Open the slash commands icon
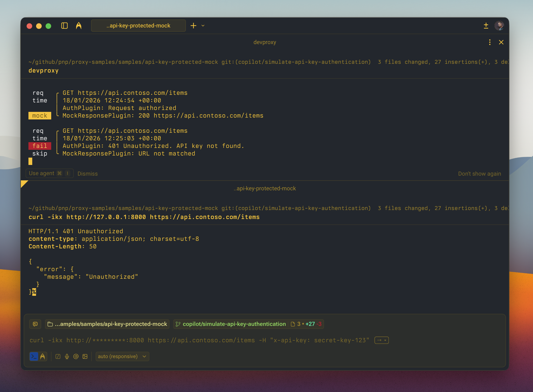 pyautogui.click(x=58, y=356)
